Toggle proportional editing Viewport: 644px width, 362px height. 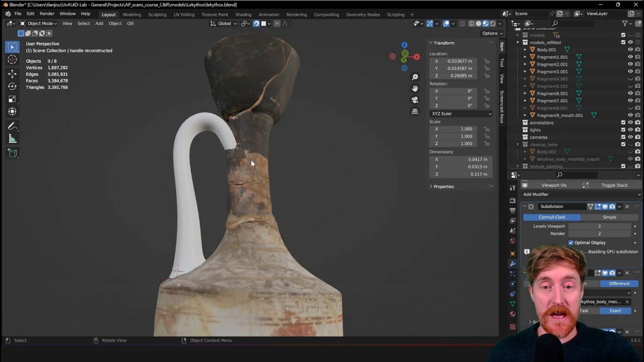point(277,24)
